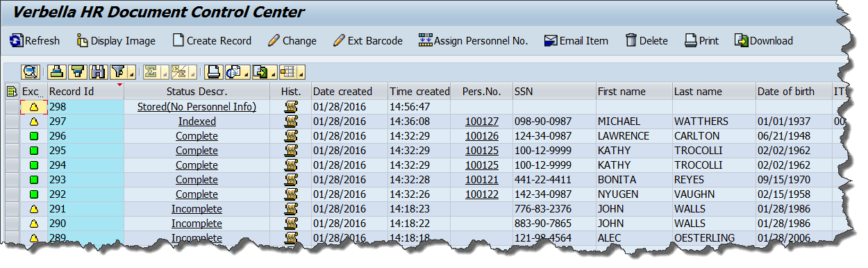Image resolution: width=868 pixels, height=268 pixels.
Task: Open the Stored(No Personnel Info) status link
Action: tap(197, 107)
